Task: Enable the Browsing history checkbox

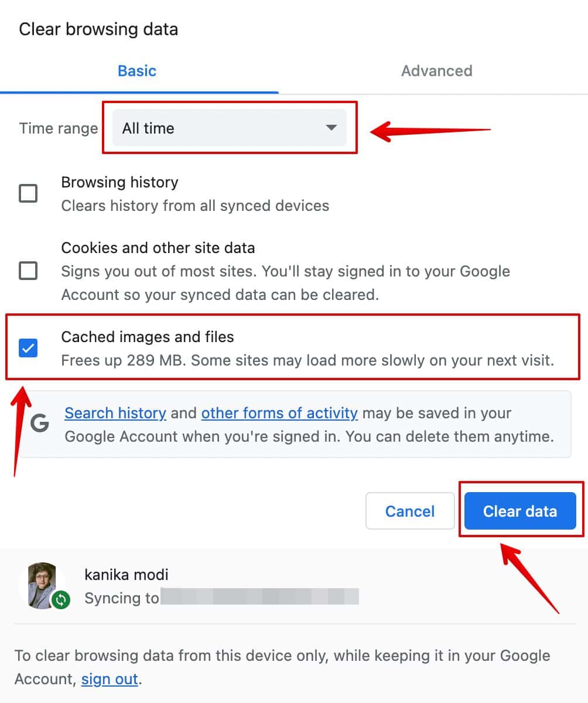Action: [28, 193]
